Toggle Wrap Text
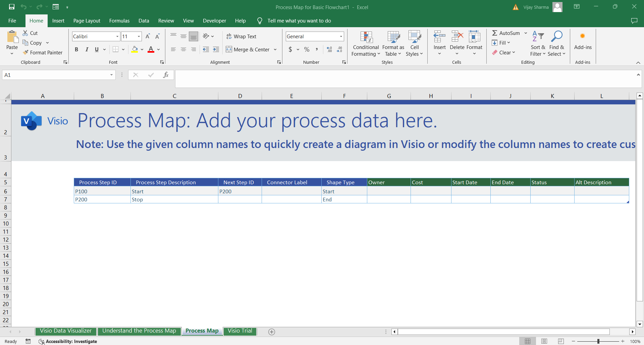The width and height of the screenshot is (644, 345). [x=241, y=36]
